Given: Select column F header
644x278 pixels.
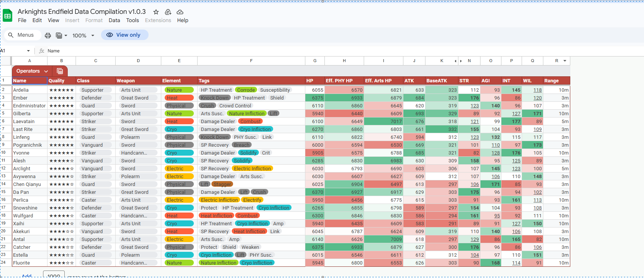Looking at the screenshot, I should (x=251, y=61).
